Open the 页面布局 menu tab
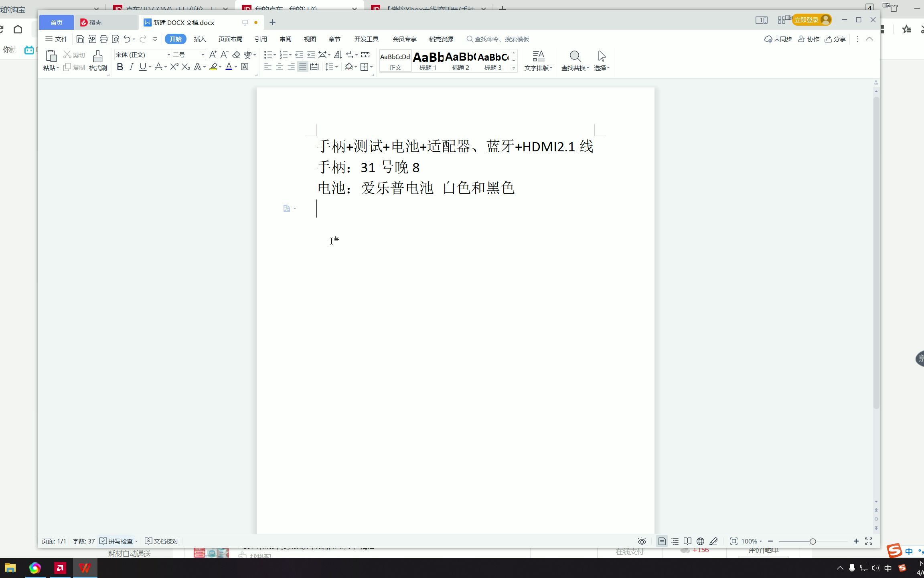The width and height of the screenshot is (924, 578). [x=229, y=39]
